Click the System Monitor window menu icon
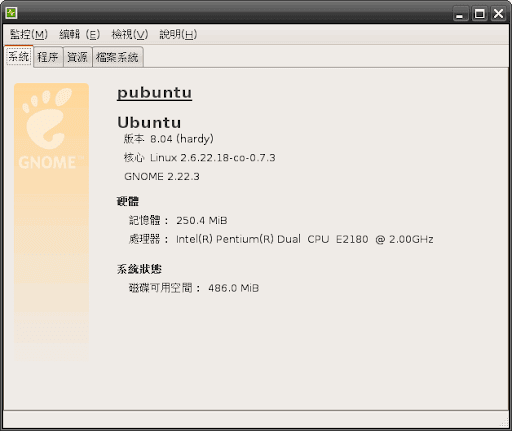512x431 pixels. [11, 13]
